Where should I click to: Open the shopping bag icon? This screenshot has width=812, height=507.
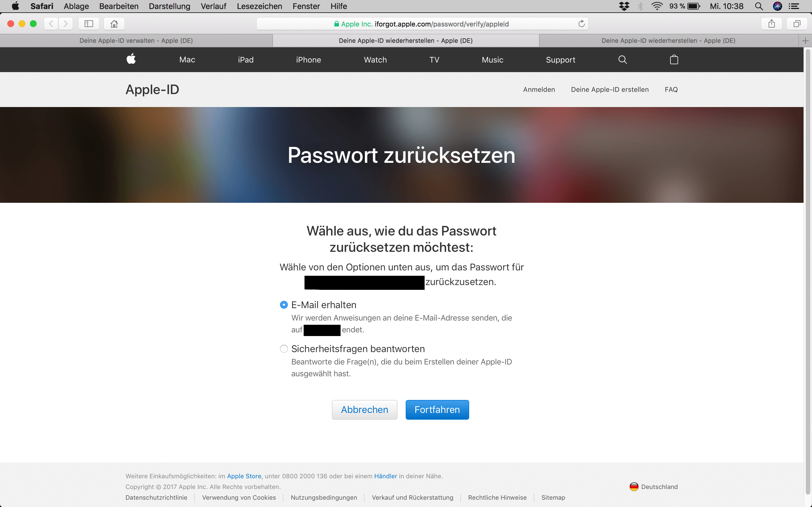pos(674,59)
